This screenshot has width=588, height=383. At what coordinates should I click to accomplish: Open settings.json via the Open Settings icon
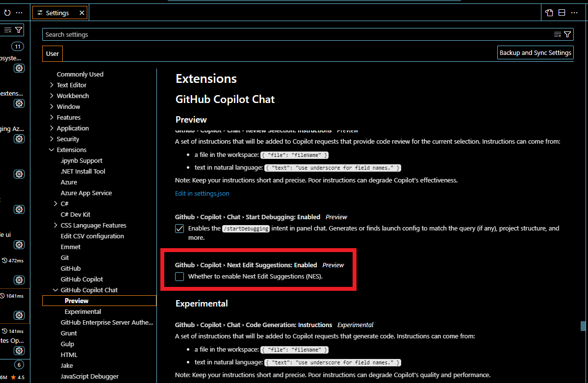click(x=549, y=12)
